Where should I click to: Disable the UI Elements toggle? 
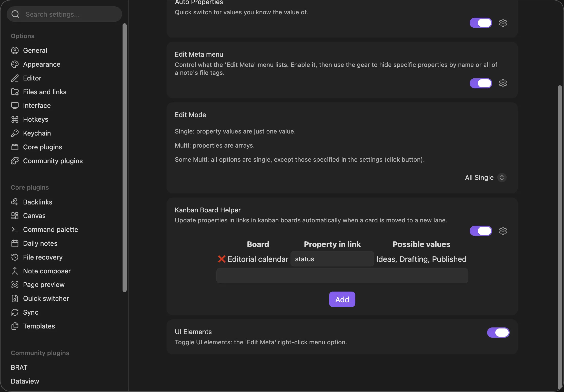[498, 333]
